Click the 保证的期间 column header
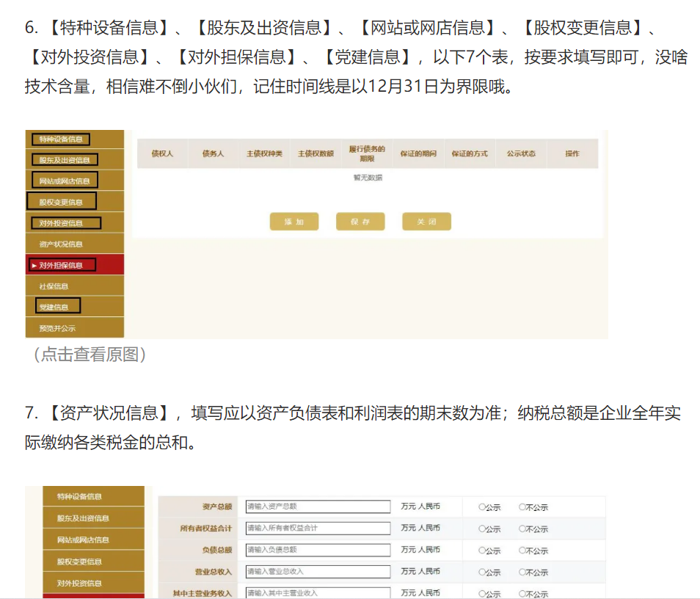The image size is (700, 599). [418, 153]
